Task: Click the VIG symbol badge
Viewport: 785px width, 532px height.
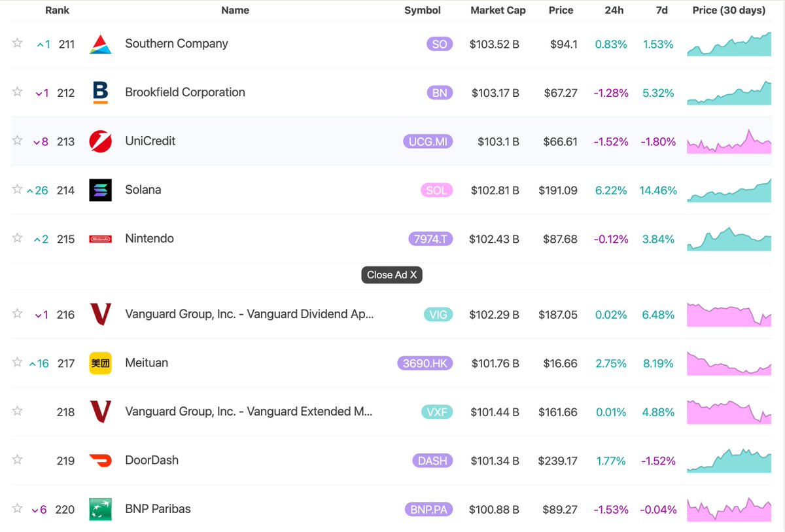Action: (438, 315)
